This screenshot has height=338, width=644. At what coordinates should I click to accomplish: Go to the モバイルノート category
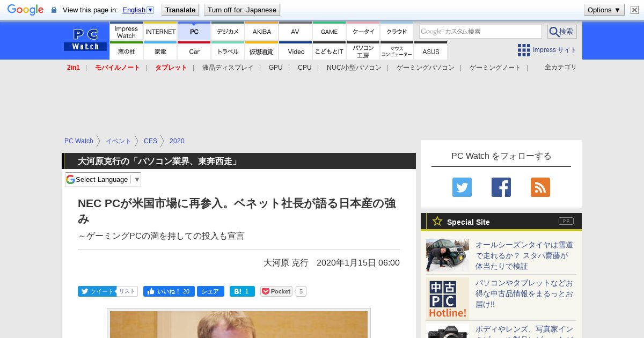(118, 68)
